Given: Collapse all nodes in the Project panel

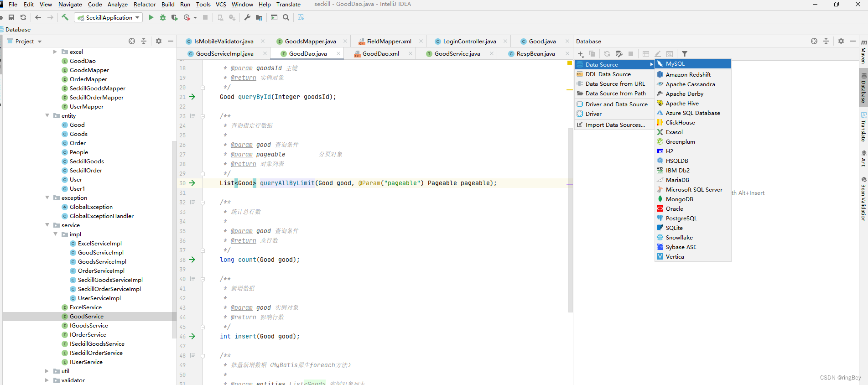Looking at the screenshot, I should tap(144, 41).
